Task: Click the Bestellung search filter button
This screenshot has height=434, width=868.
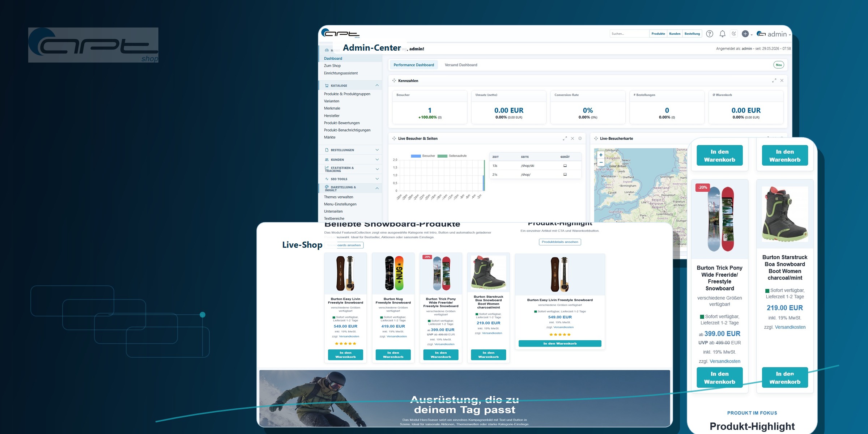Action: pyautogui.click(x=692, y=34)
